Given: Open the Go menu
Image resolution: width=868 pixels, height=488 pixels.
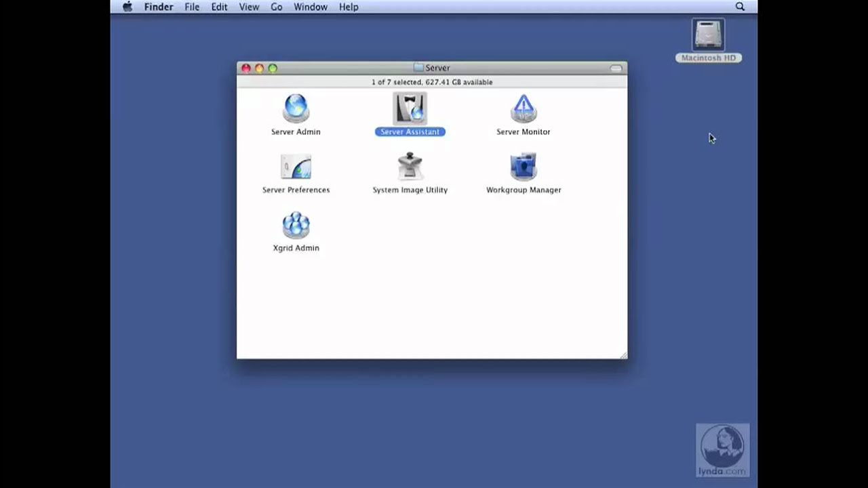Looking at the screenshot, I should 276,7.
